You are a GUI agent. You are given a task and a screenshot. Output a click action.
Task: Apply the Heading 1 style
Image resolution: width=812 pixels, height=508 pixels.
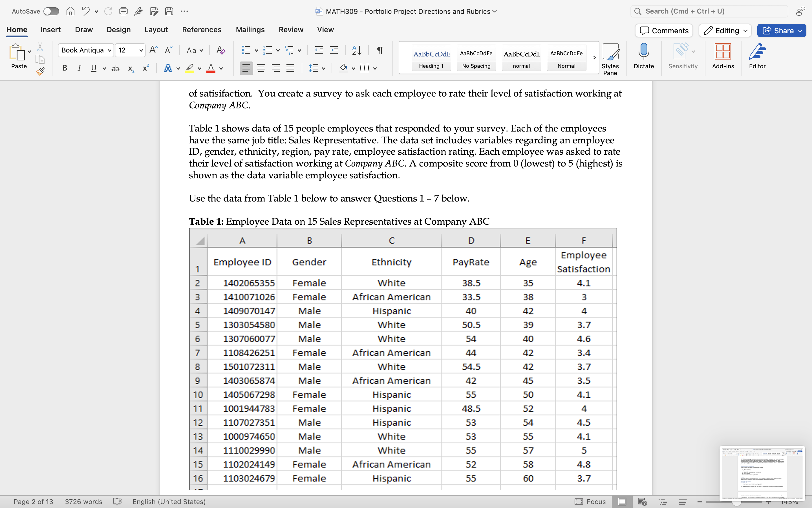point(431,58)
